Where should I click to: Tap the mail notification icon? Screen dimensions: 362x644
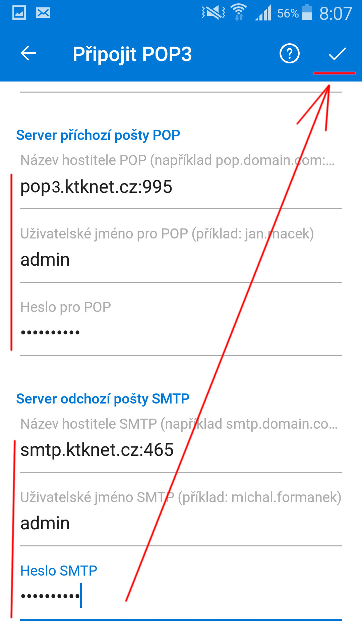click(43, 13)
